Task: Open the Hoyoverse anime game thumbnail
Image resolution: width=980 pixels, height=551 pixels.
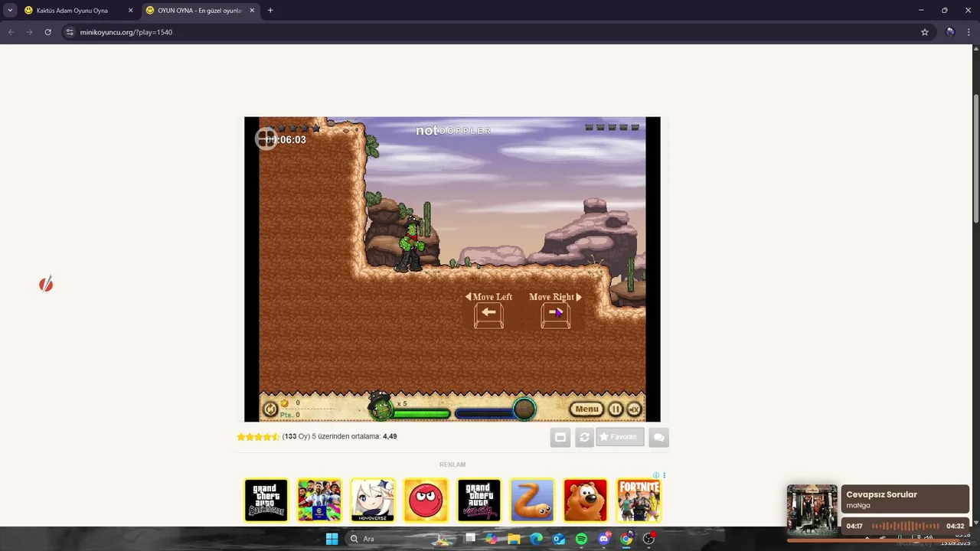Action: click(372, 500)
